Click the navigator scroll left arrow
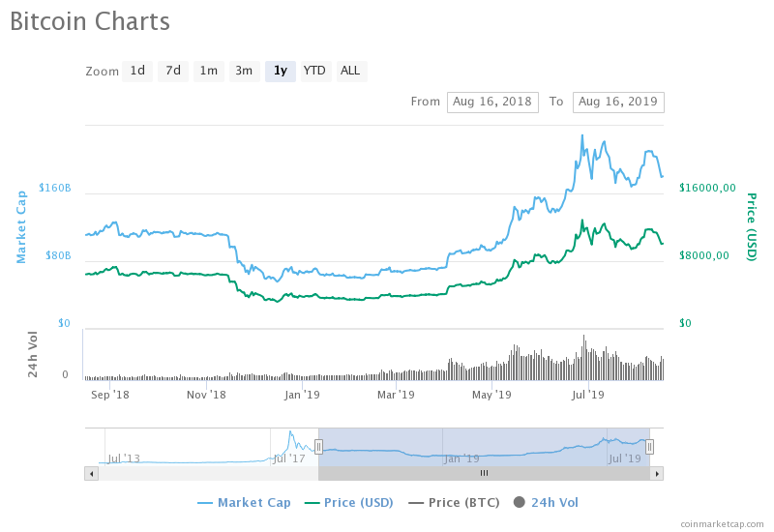The width and height of the screenshot is (774, 532). coord(91,474)
